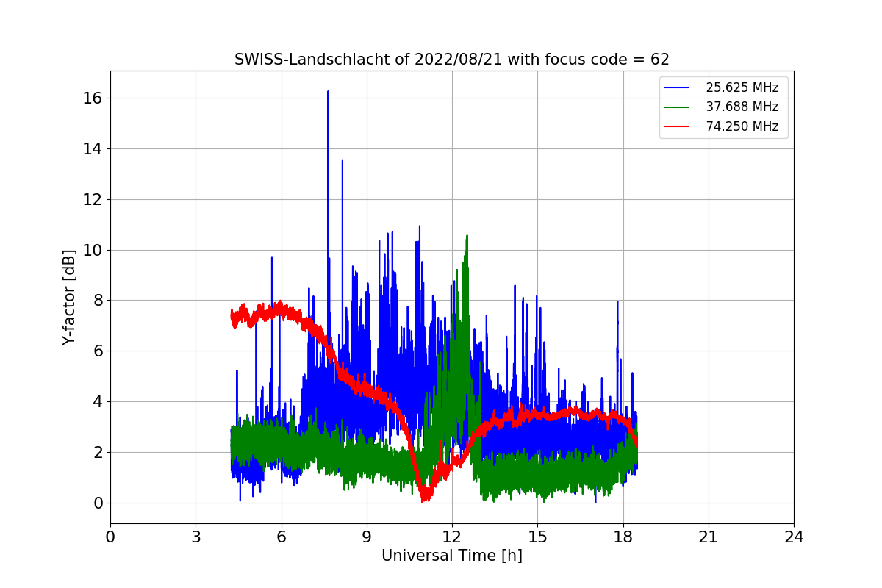Click x-axis tick label 15
The width and height of the screenshot is (882, 588).
[537, 537]
